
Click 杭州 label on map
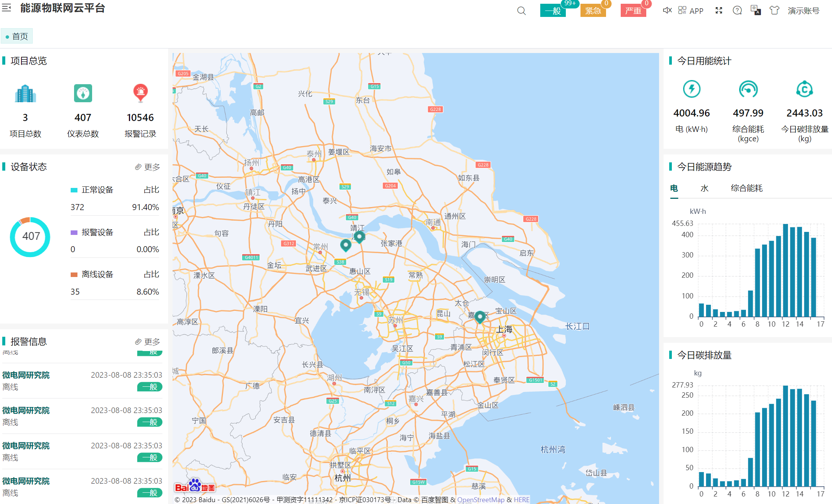[x=342, y=478]
